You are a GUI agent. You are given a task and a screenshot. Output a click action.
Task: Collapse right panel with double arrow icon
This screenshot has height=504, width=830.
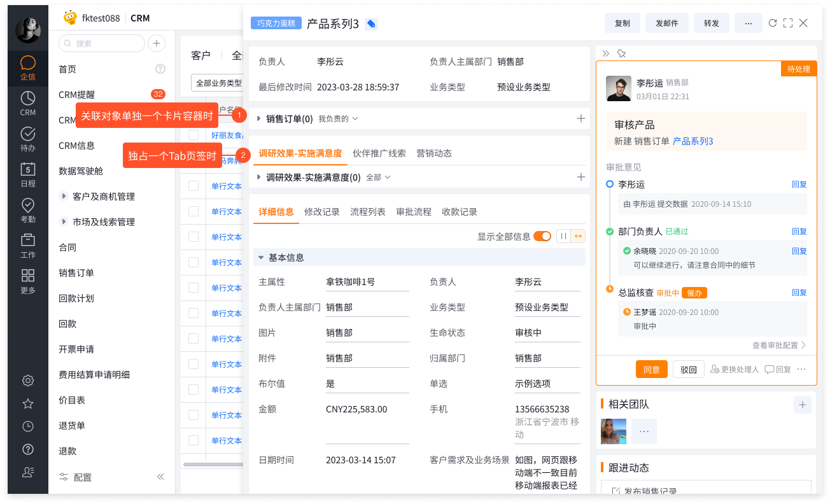click(x=606, y=53)
